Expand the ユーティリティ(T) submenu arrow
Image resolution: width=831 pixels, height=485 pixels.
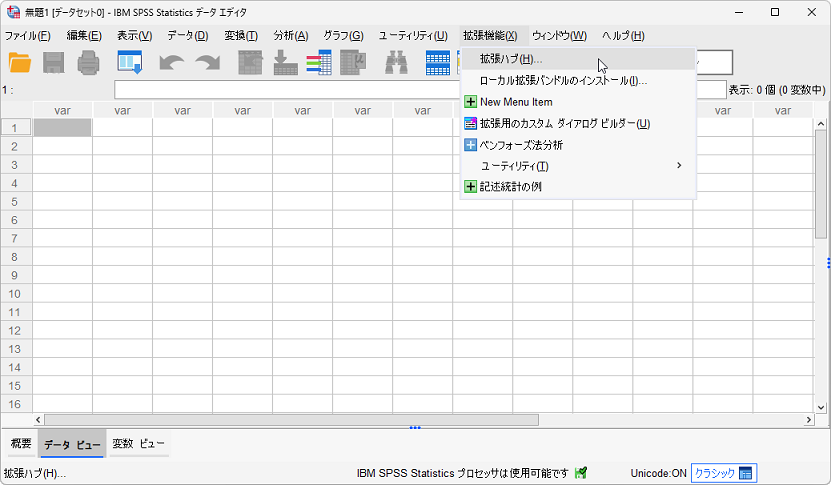coord(679,166)
